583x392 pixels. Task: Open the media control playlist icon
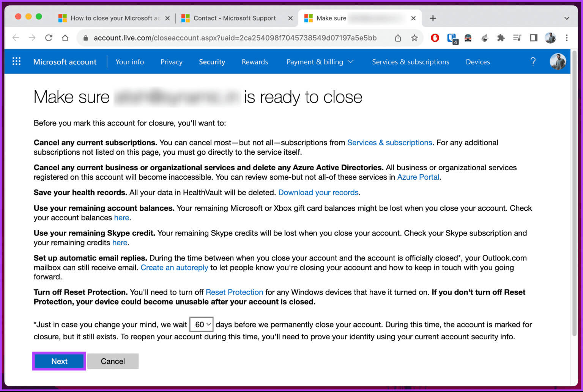[x=517, y=38]
